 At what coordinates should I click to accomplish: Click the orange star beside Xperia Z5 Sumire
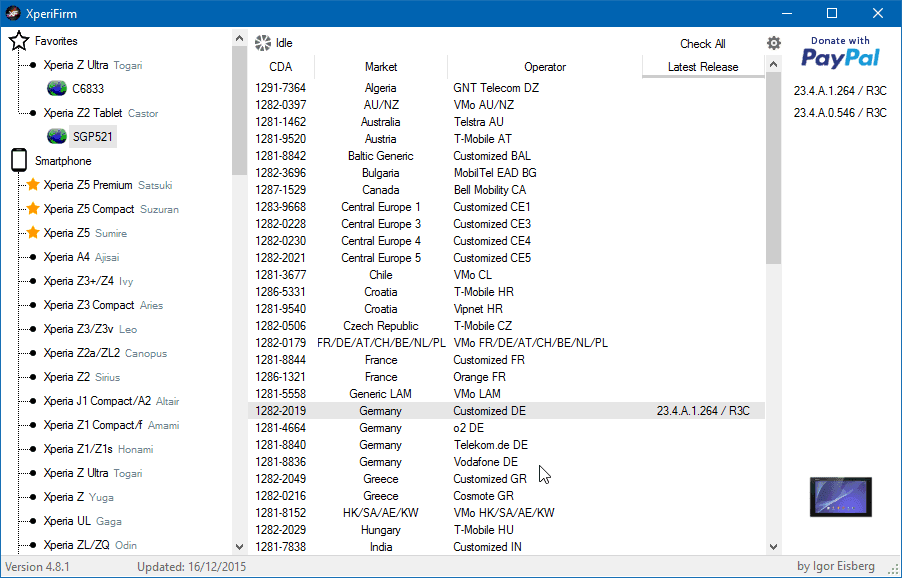pyautogui.click(x=33, y=232)
